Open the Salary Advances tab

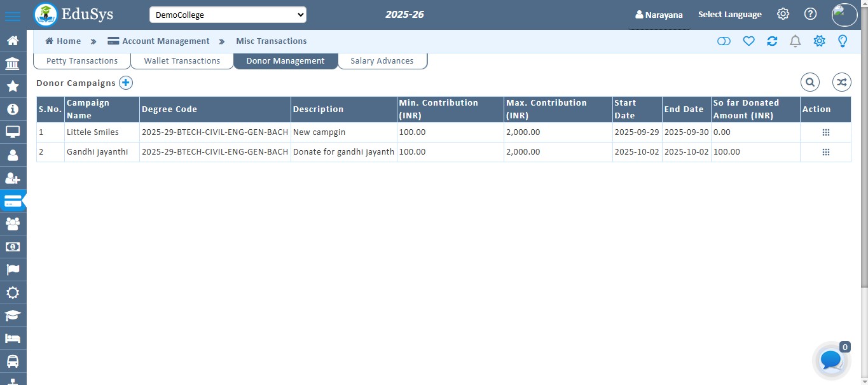coord(382,60)
